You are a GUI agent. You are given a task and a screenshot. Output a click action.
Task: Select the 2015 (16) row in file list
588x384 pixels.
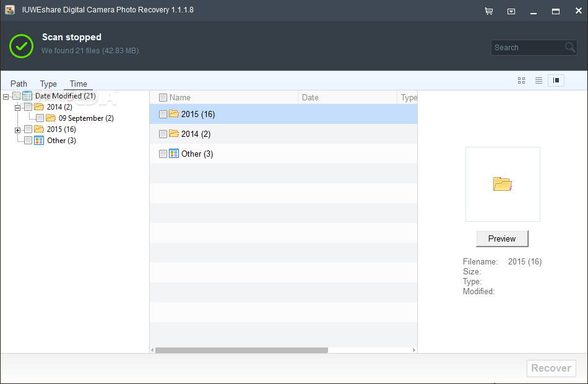tap(283, 114)
